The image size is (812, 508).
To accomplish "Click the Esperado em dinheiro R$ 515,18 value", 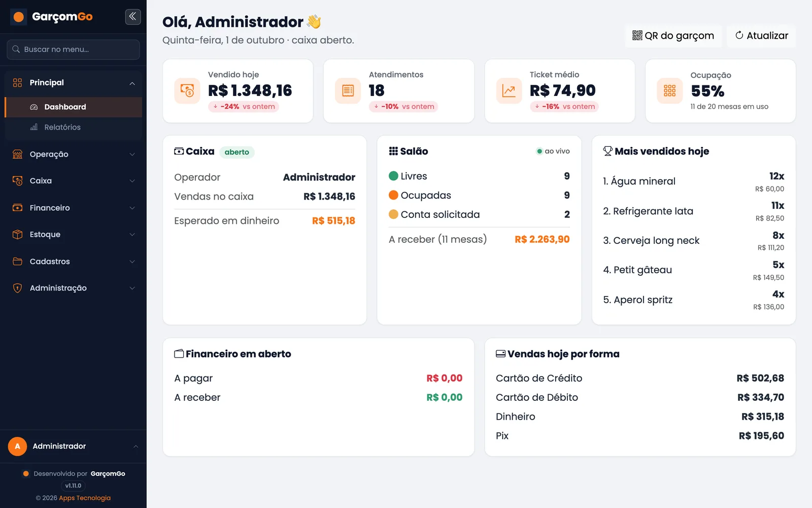I will pos(333,220).
